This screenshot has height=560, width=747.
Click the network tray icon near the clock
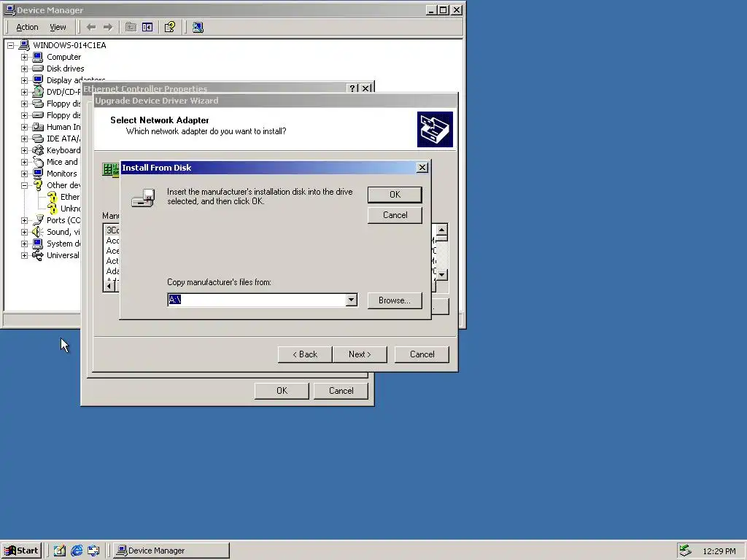685,551
